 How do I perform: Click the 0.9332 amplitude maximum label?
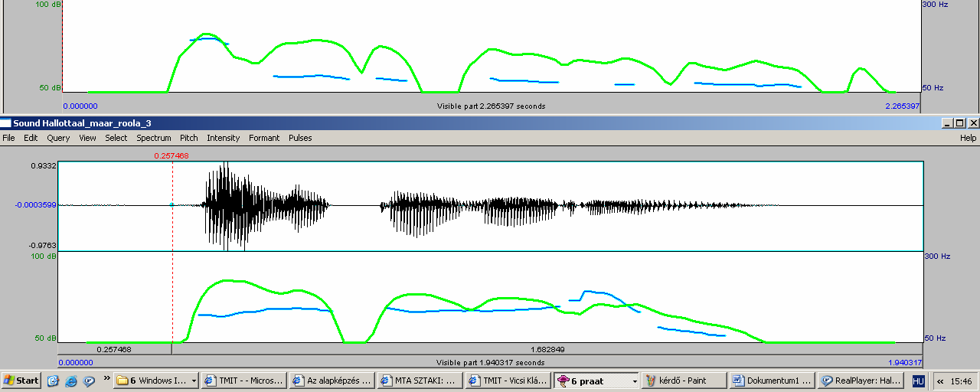pyautogui.click(x=44, y=165)
